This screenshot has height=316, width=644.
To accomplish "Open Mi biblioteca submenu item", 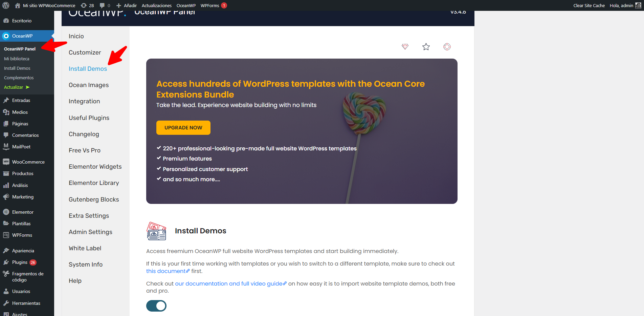I will (x=17, y=59).
